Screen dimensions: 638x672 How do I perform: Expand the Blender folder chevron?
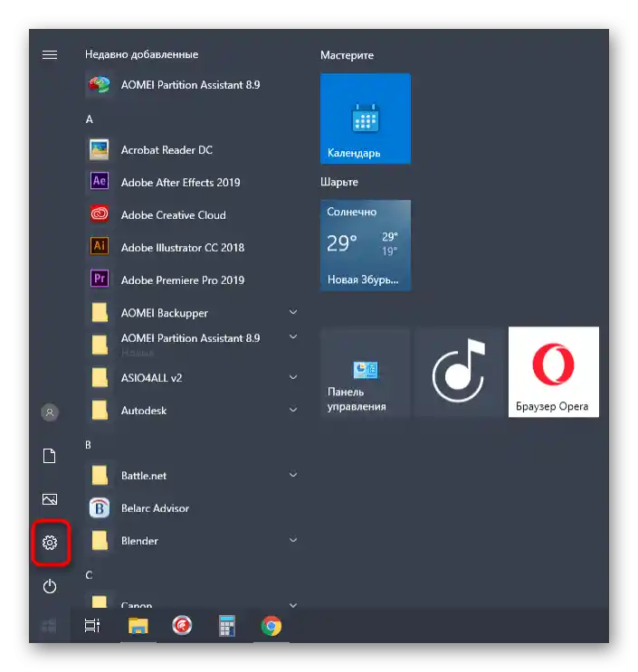(x=293, y=540)
